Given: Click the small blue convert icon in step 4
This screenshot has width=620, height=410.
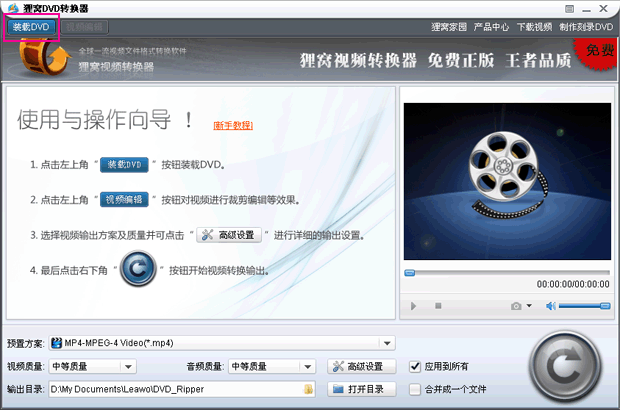Looking at the screenshot, I should (138, 269).
